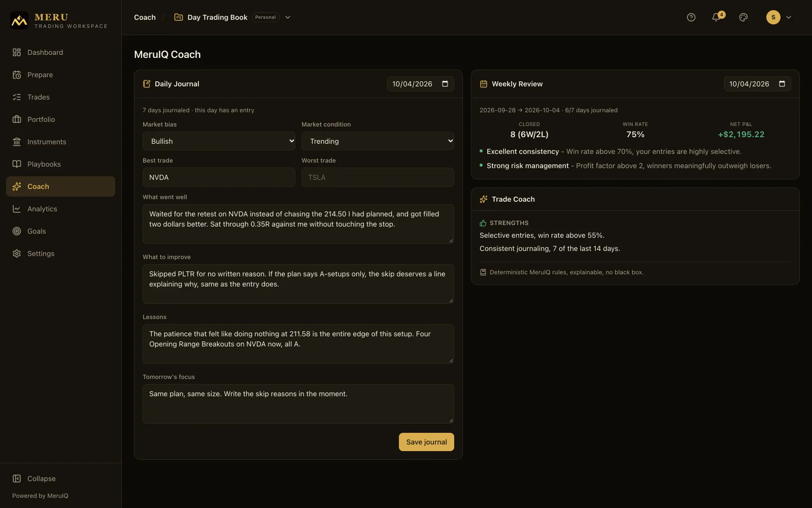Click the Playbooks book icon

17,164
